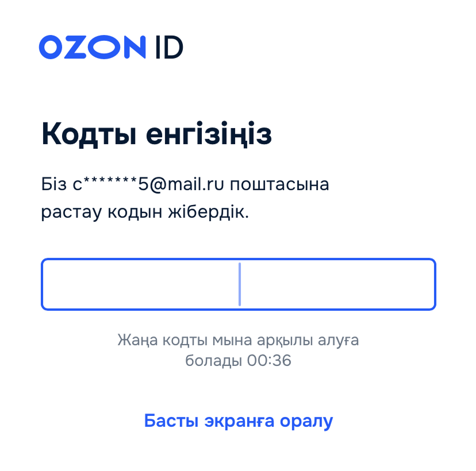Image resolution: width=476 pixels, height=471 pixels.
Task: Click the 'растау кодын жібердік.' line
Action: (x=145, y=212)
